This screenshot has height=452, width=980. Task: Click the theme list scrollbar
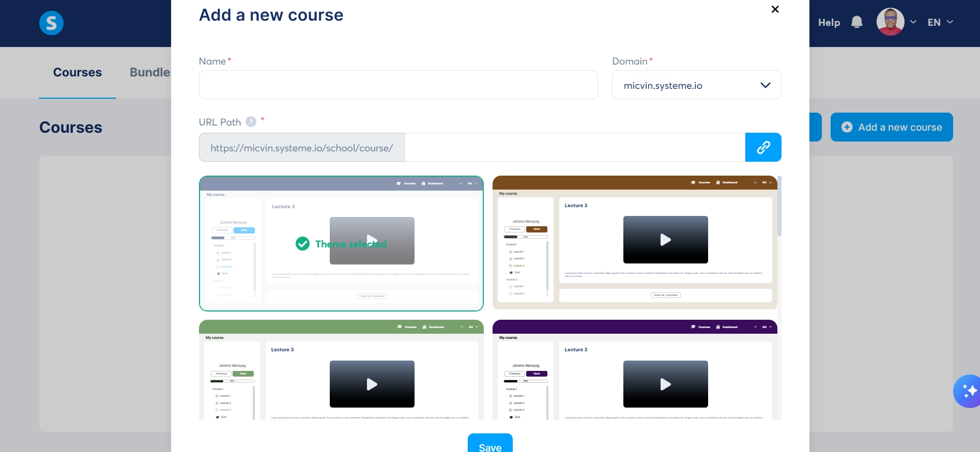[x=779, y=206]
